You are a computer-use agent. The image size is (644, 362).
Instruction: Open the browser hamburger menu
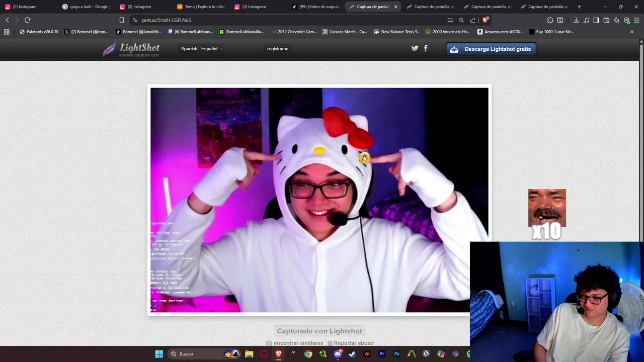point(636,20)
